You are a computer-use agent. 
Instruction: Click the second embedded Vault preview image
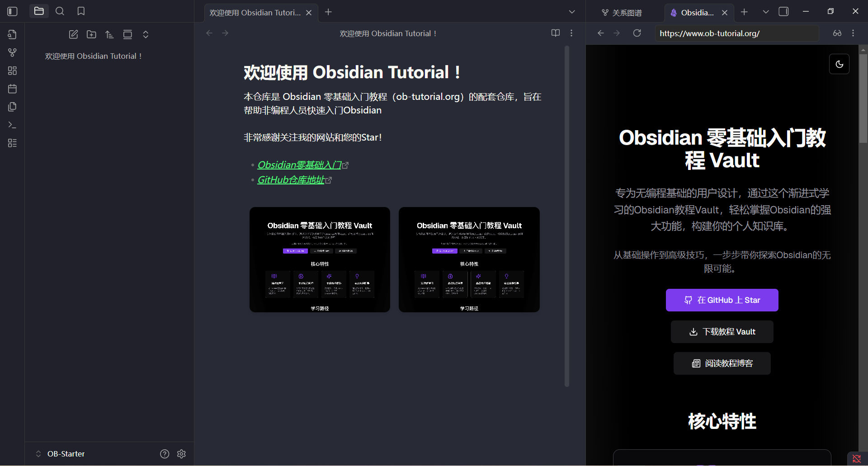click(x=469, y=259)
